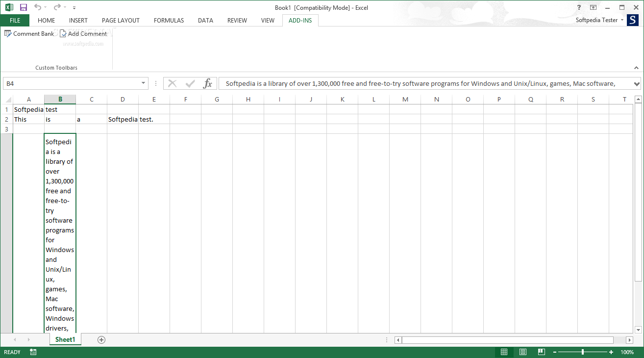Open Excel Help question mark
This screenshot has height=358, width=644.
click(579, 7)
